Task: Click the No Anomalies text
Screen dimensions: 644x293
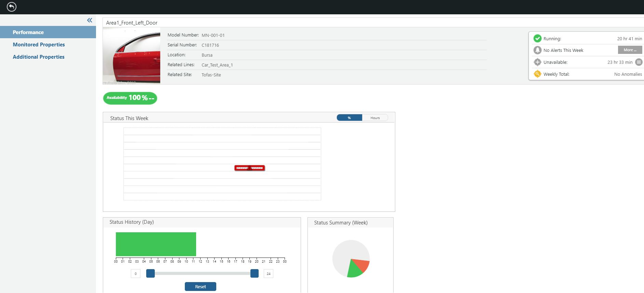Action: coord(628,74)
